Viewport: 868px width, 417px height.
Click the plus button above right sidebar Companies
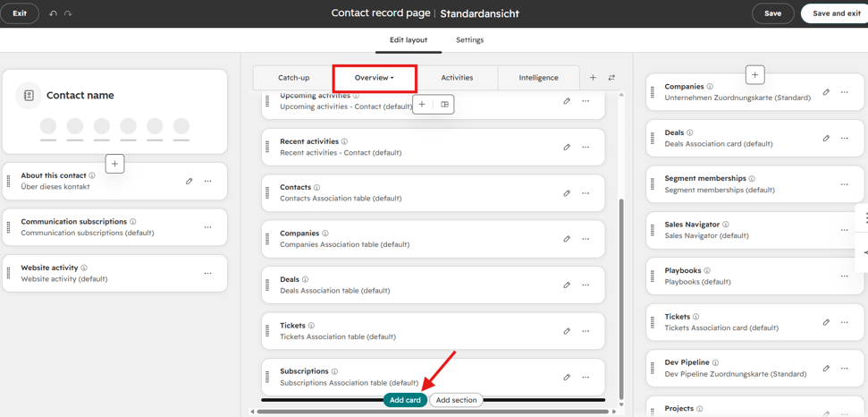(756, 75)
